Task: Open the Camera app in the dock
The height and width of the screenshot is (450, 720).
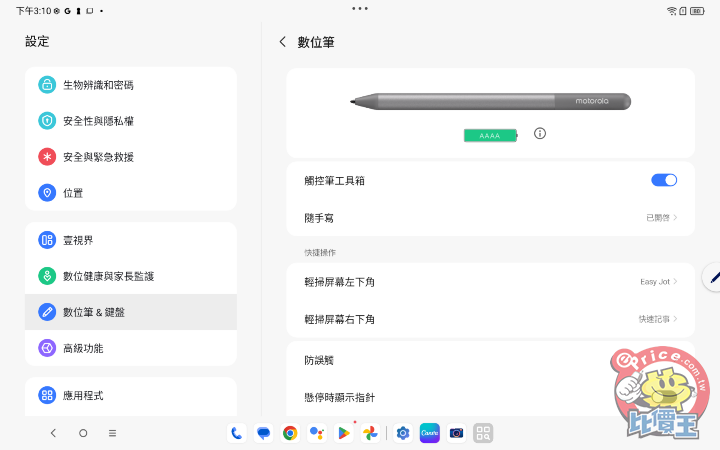Action: click(x=456, y=433)
